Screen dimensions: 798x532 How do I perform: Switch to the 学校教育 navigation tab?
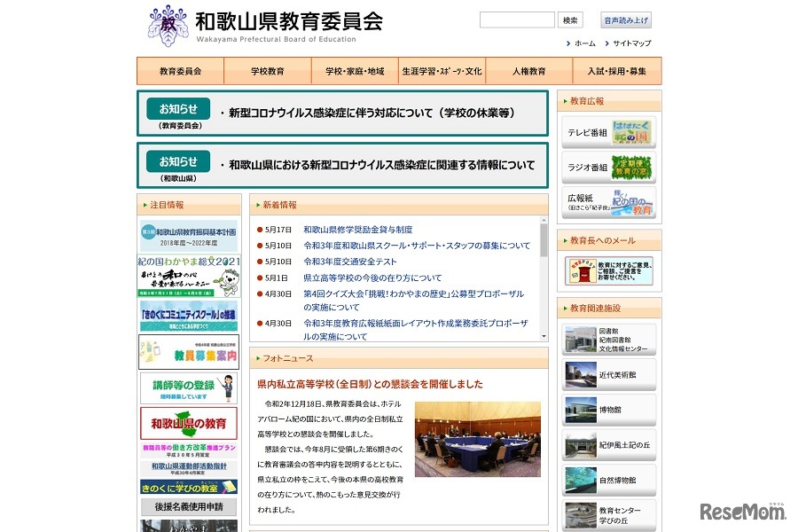pos(267,72)
